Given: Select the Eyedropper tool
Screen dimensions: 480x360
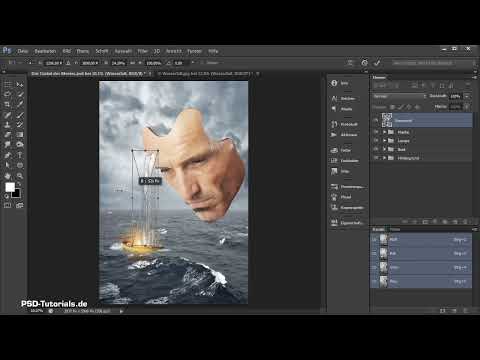Looking at the screenshot, I should [20, 104].
